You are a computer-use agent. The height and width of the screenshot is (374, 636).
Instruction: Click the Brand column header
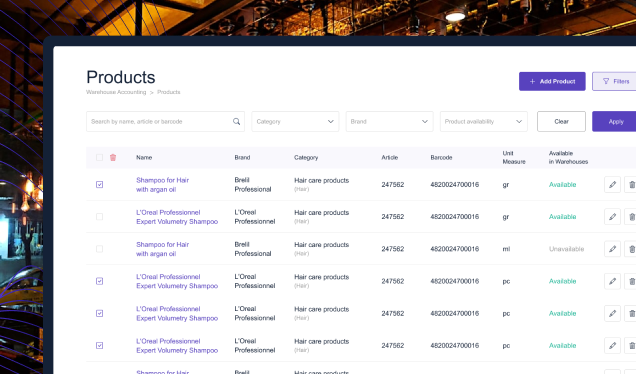[242, 157]
